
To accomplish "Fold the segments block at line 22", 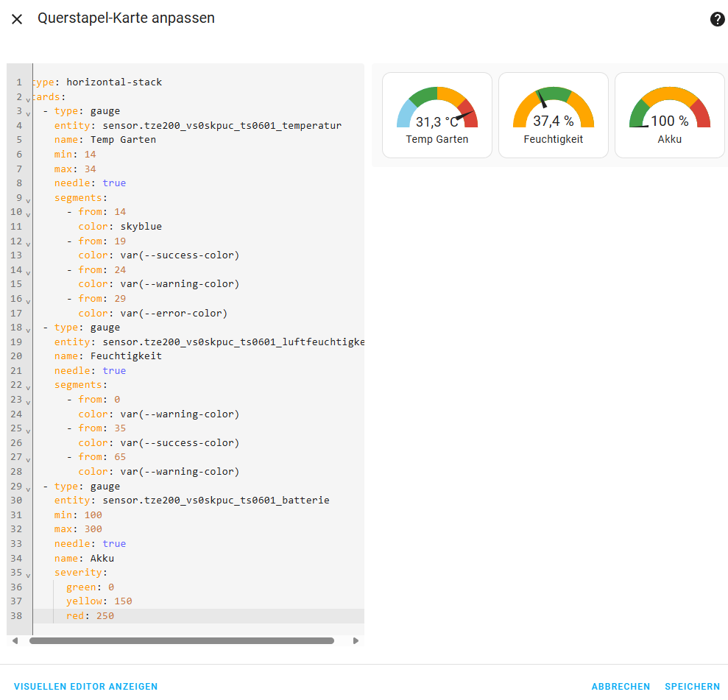I will (28, 388).
